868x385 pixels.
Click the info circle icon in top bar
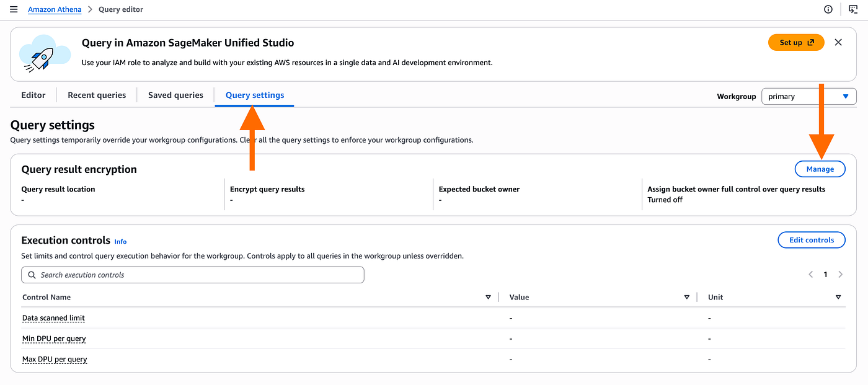(828, 9)
